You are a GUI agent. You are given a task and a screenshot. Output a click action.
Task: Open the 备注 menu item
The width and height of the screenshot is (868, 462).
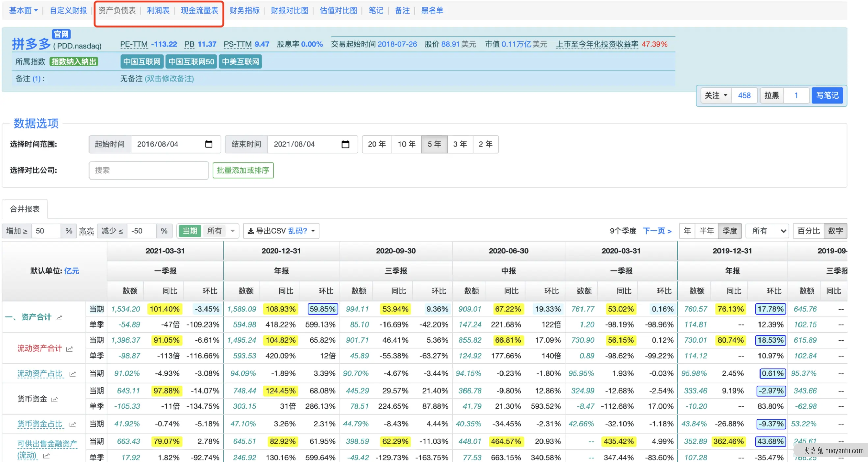coord(402,10)
